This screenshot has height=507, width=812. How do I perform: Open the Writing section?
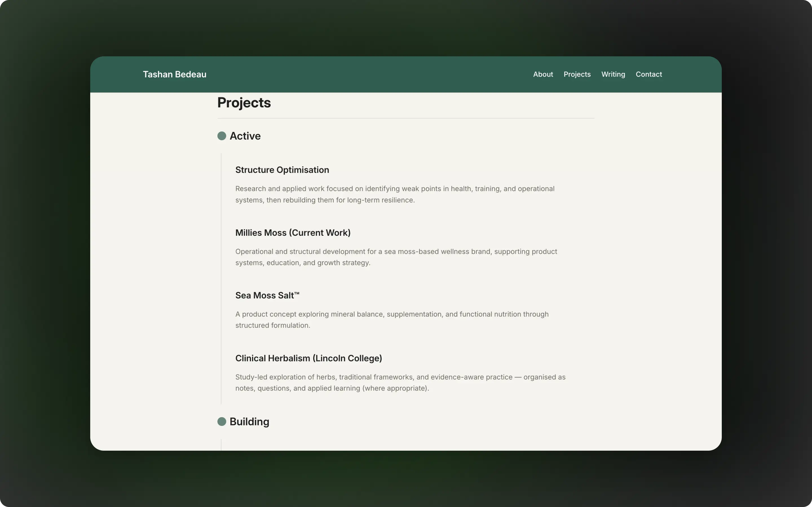coord(613,74)
